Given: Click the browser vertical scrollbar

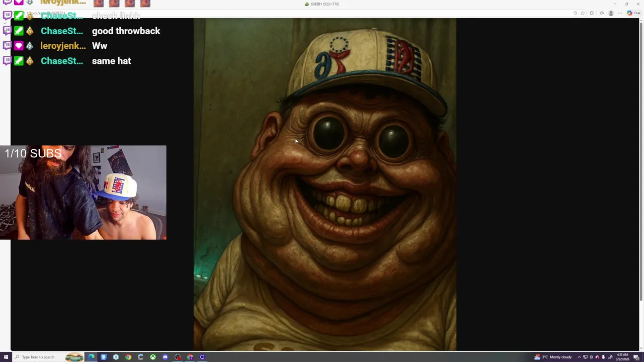Looking at the screenshot, I should point(641,161).
